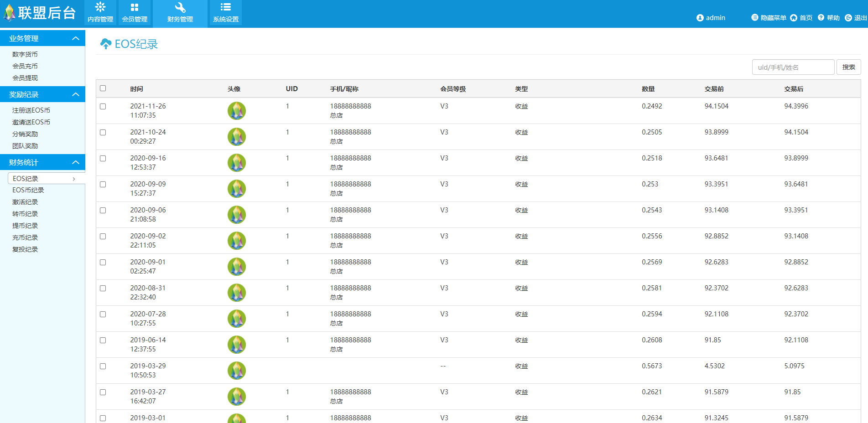This screenshot has width=868, height=423.
Task: Click avatar in the 2019-03-29 row
Action: 237,371
